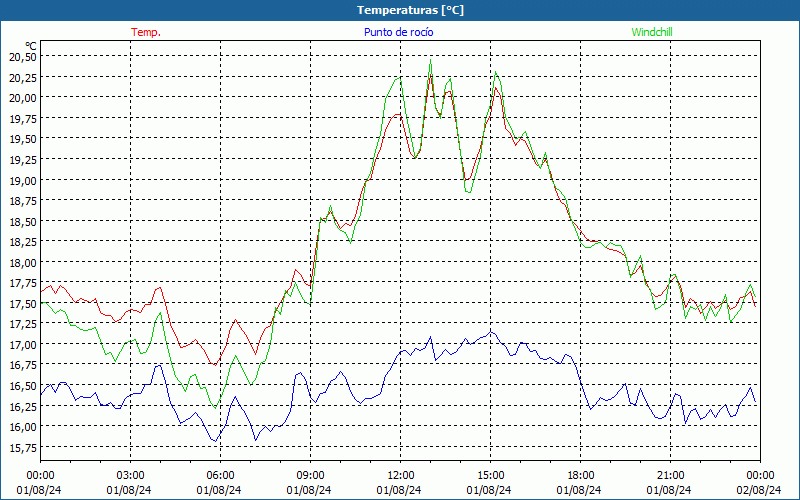
Task: Click the 16,25 y-axis value
Action: pyautogui.click(x=22, y=406)
